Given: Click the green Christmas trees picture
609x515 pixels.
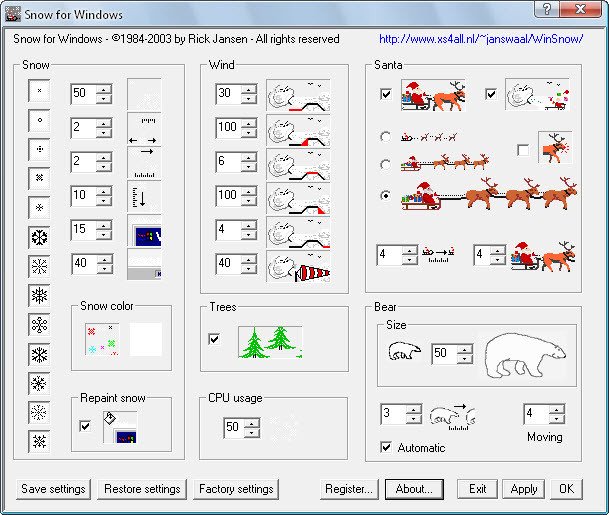Looking at the screenshot, I should point(269,340).
